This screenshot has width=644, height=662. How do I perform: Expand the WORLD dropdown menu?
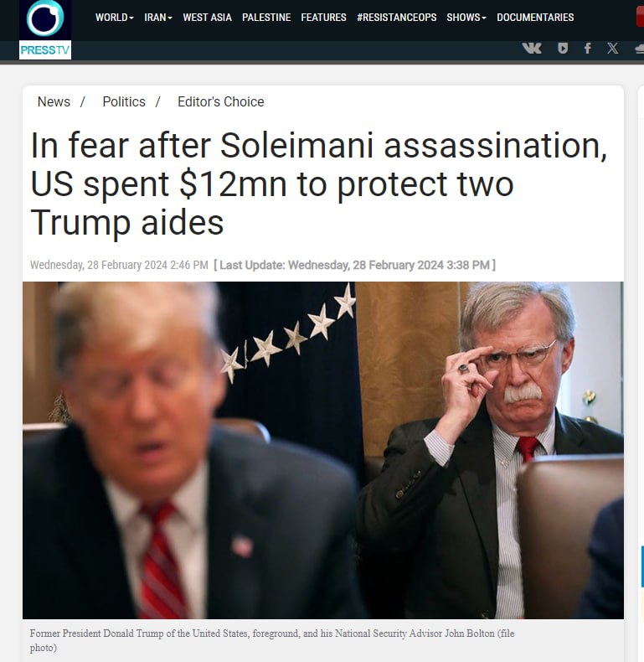pyautogui.click(x=115, y=18)
